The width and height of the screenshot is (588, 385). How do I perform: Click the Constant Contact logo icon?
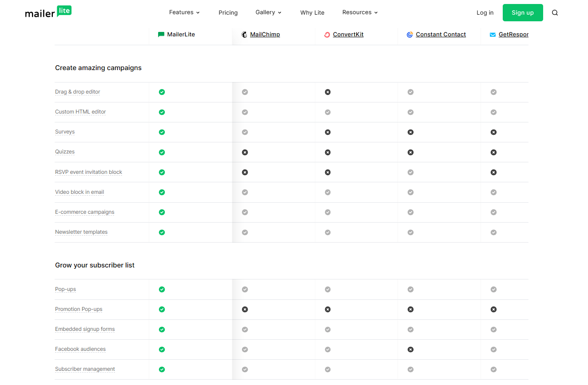click(x=410, y=35)
